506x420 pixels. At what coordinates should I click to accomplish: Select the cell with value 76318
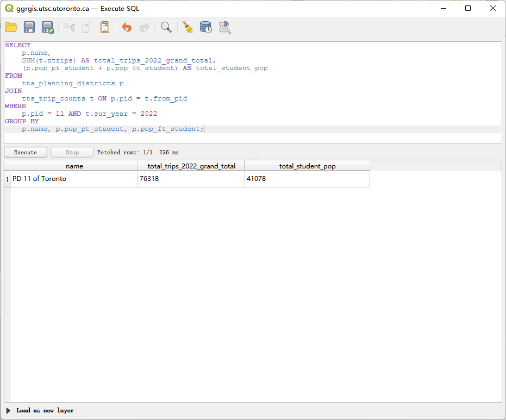click(191, 179)
